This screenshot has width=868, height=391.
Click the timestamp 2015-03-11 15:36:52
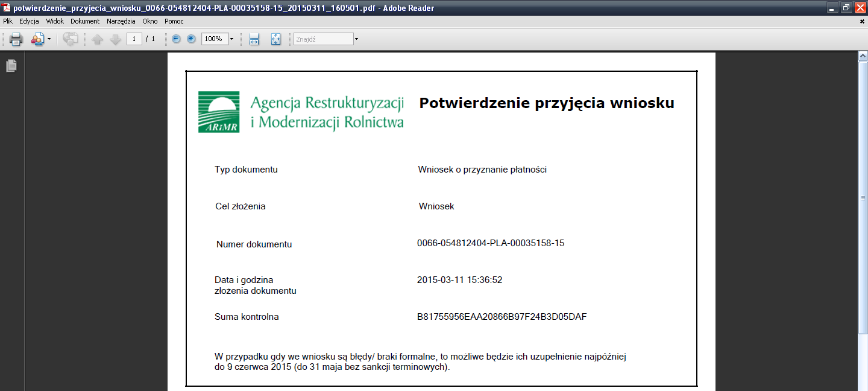click(460, 280)
